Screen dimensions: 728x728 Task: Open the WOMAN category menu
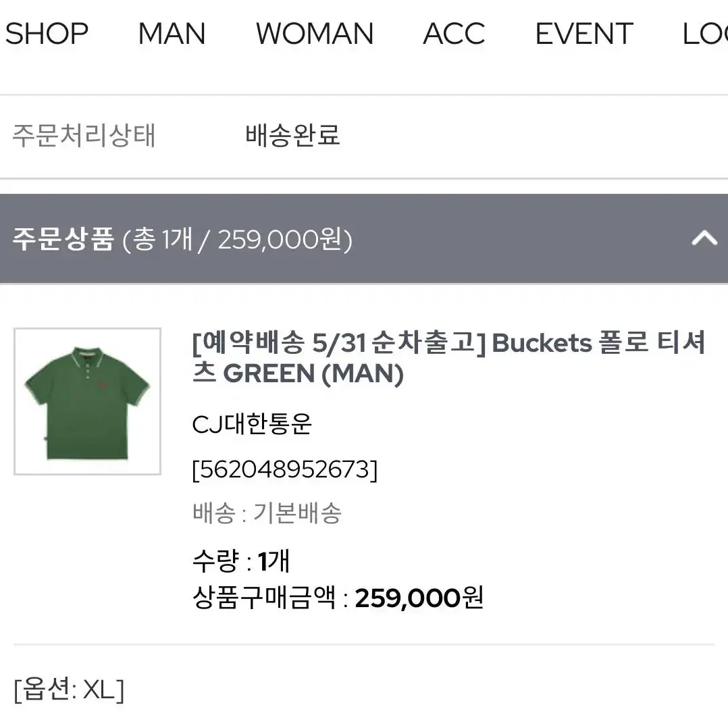pos(315,34)
